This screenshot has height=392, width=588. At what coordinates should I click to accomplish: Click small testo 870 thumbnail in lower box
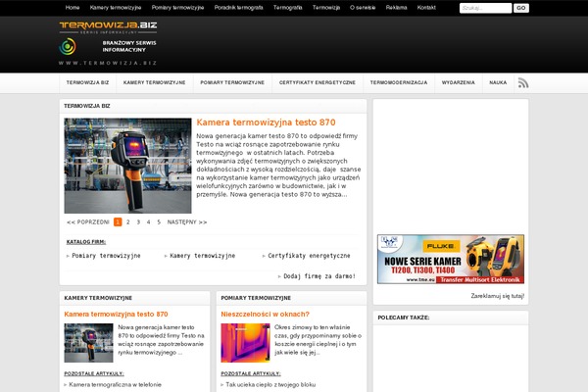[x=88, y=343]
